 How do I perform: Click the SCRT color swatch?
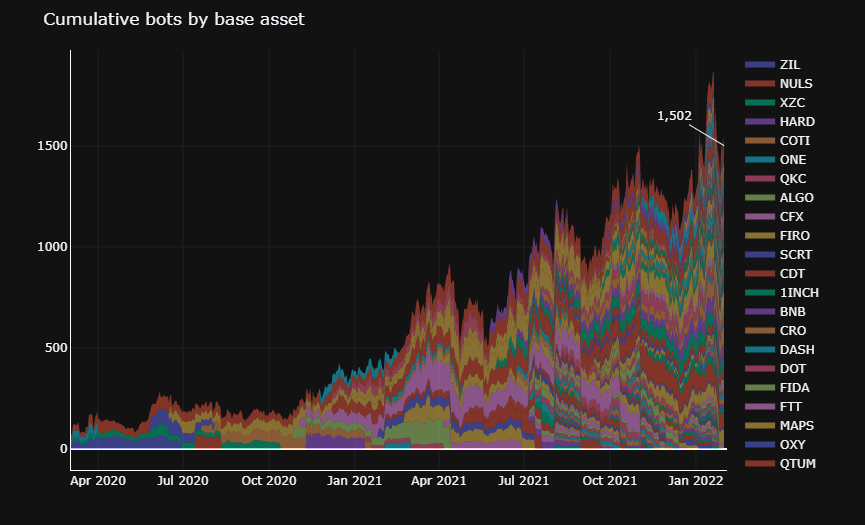pos(760,255)
